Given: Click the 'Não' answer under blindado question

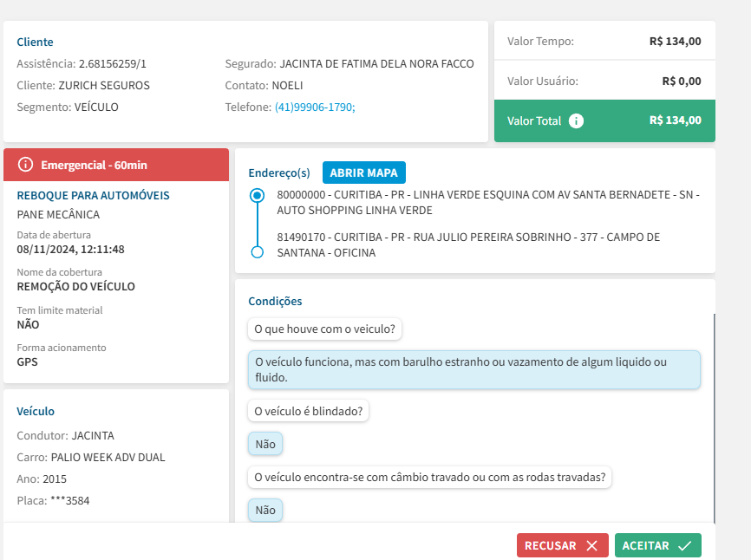Looking at the screenshot, I should point(265,444).
